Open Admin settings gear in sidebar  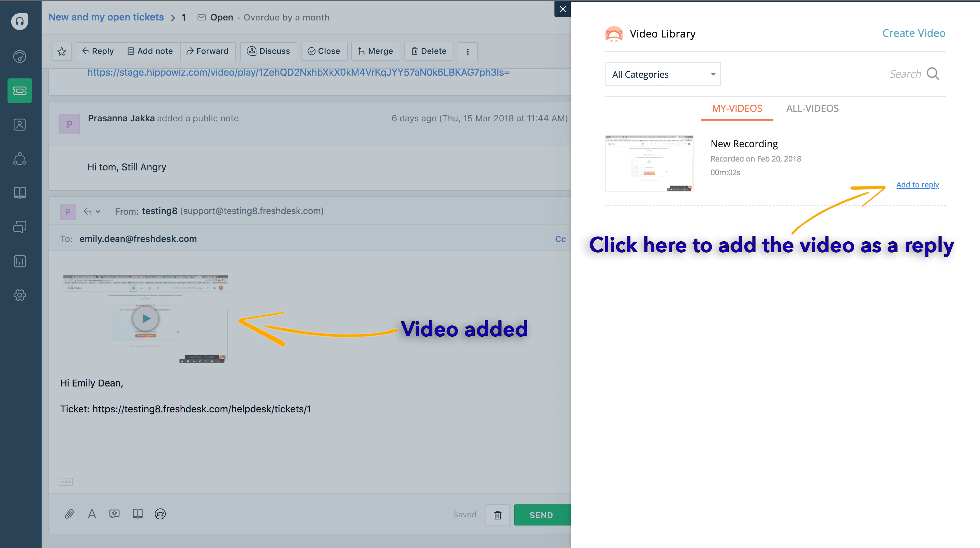click(20, 295)
